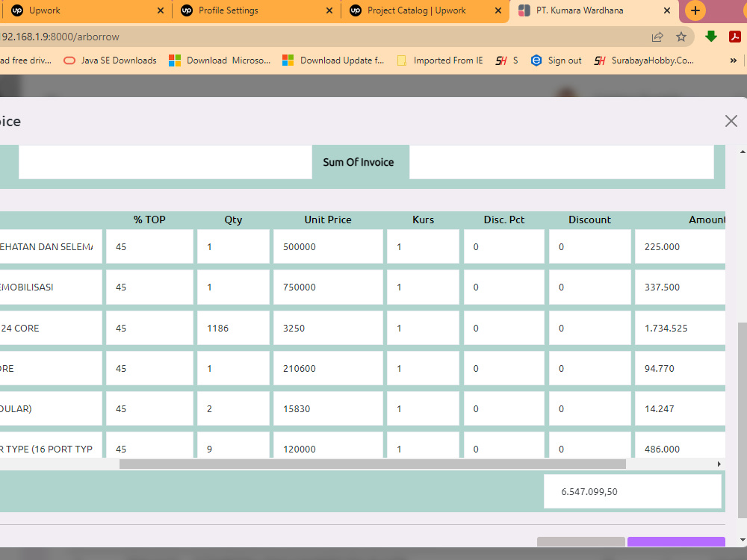Open a new browser tab with plus button

click(695, 10)
